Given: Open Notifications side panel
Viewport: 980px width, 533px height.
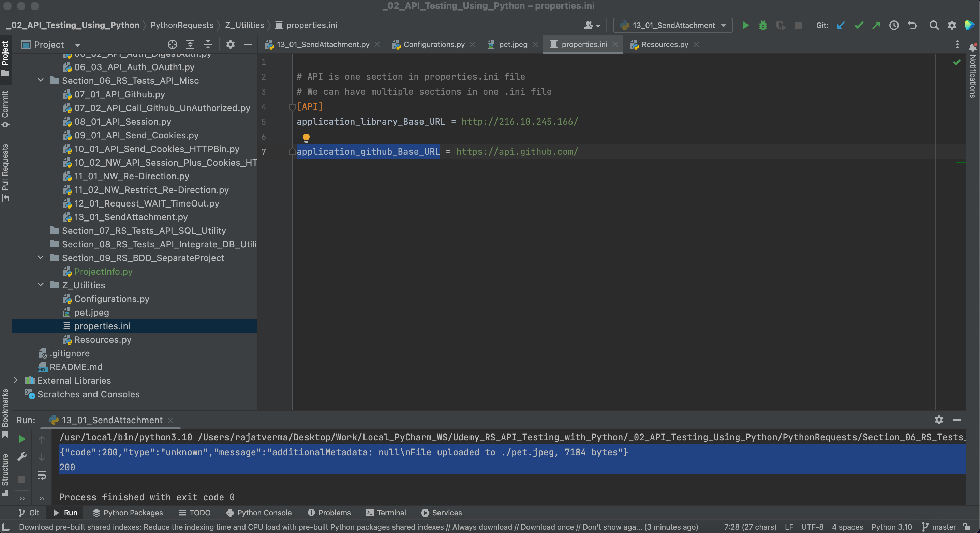Looking at the screenshot, I should tap(973, 71).
